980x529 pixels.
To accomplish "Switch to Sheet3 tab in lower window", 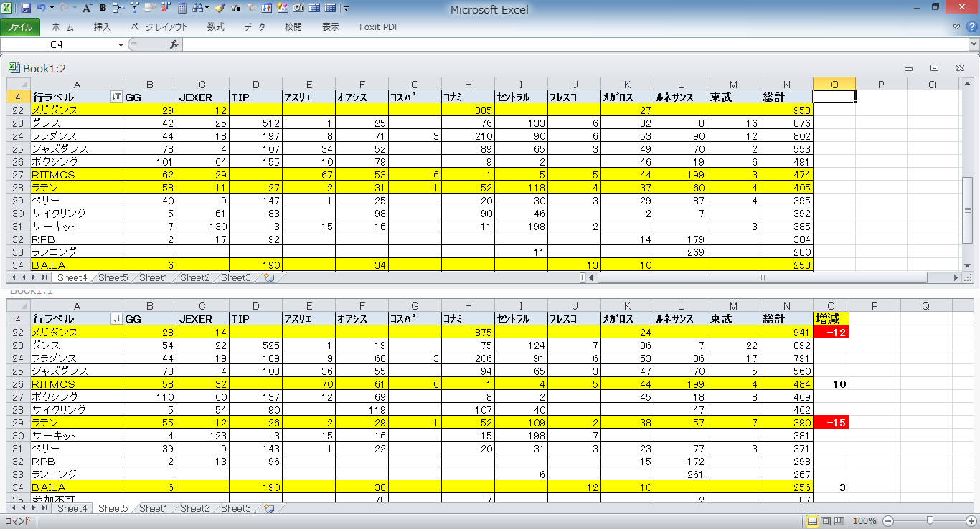I will tap(236, 508).
